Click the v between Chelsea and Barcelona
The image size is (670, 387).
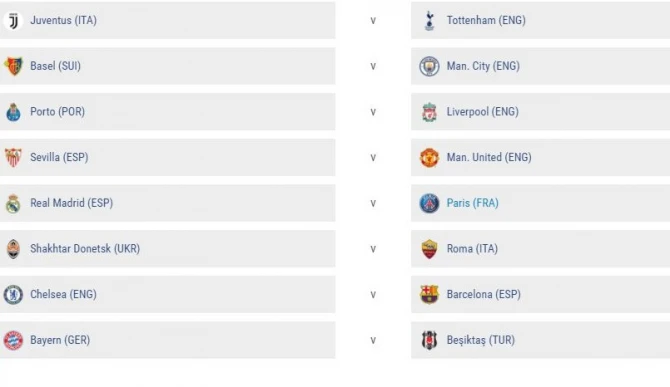[373, 295]
